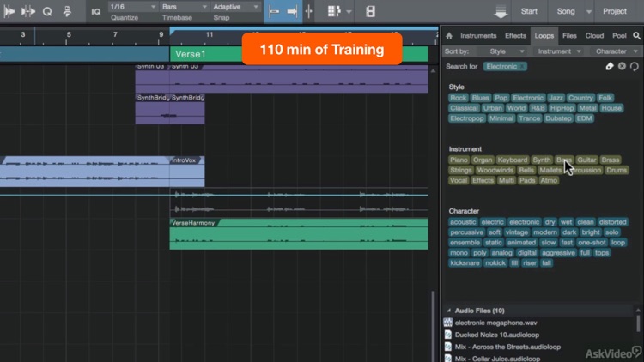Open the Files tab
644x362 pixels.
tap(569, 36)
